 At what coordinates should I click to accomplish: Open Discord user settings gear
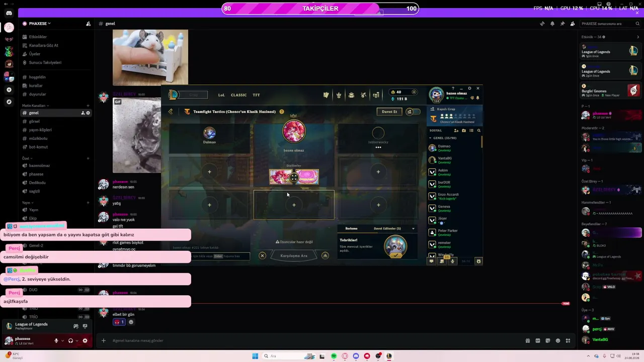[85, 340]
